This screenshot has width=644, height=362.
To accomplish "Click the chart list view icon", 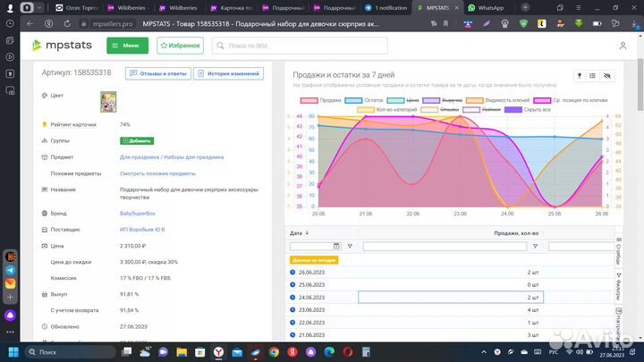I will tap(592, 76).
